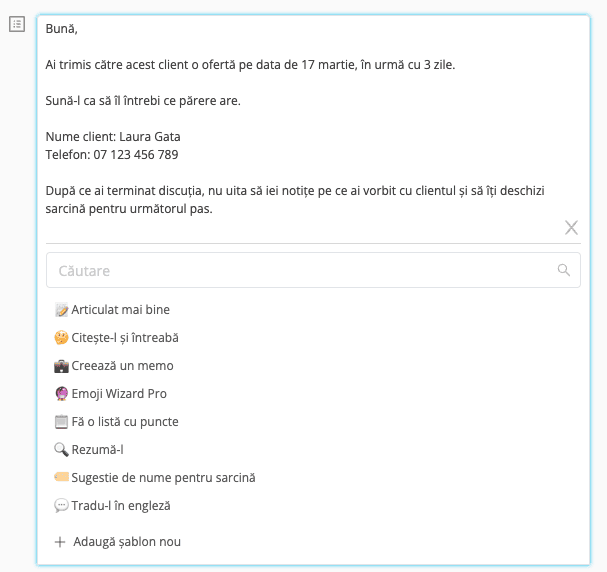Click the list template icon beside the note
Viewport: 607px width, 572px height.
(x=17, y=24)
